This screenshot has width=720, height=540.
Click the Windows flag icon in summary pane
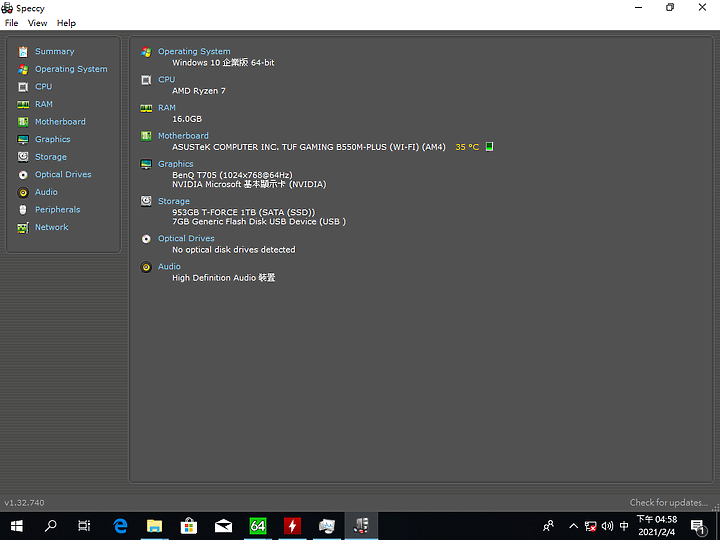pos(146,52)
